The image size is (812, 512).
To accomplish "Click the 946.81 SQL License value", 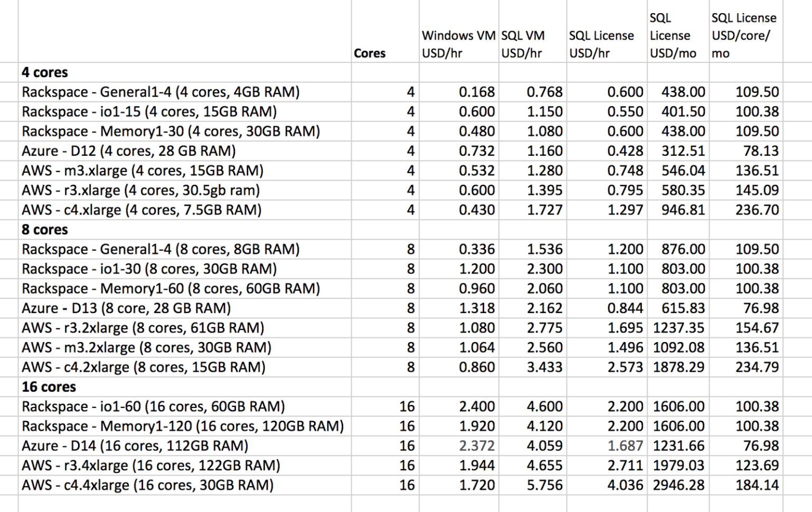I will [x=681, y=210].
